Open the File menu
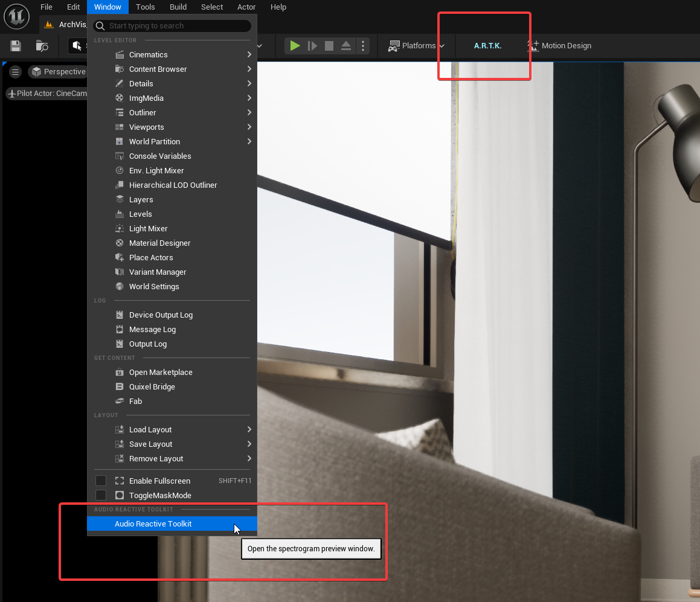 click(47, 7)
